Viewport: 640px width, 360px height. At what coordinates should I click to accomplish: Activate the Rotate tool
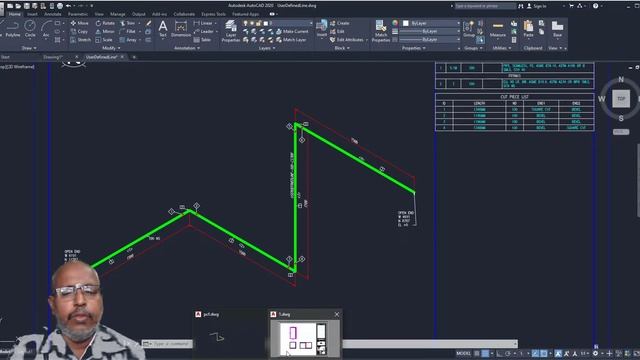[x=105, y=23]
